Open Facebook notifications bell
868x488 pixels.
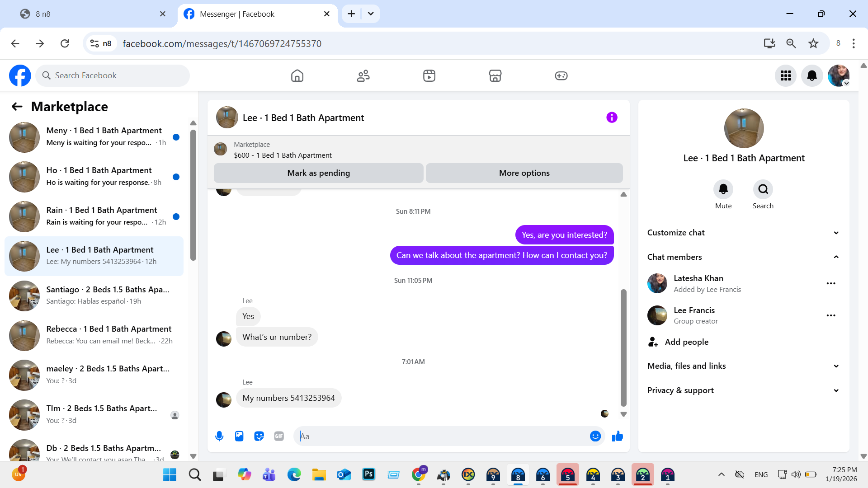coord(812,75)
